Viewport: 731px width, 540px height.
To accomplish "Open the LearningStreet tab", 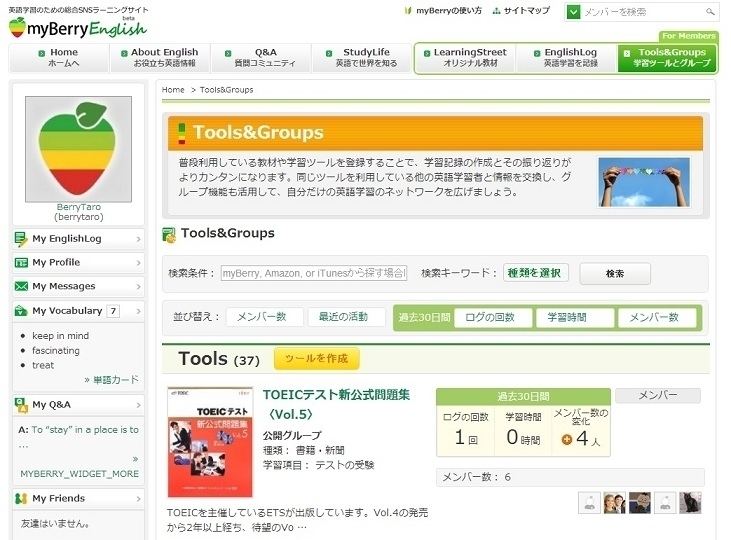I will point(465,58).
